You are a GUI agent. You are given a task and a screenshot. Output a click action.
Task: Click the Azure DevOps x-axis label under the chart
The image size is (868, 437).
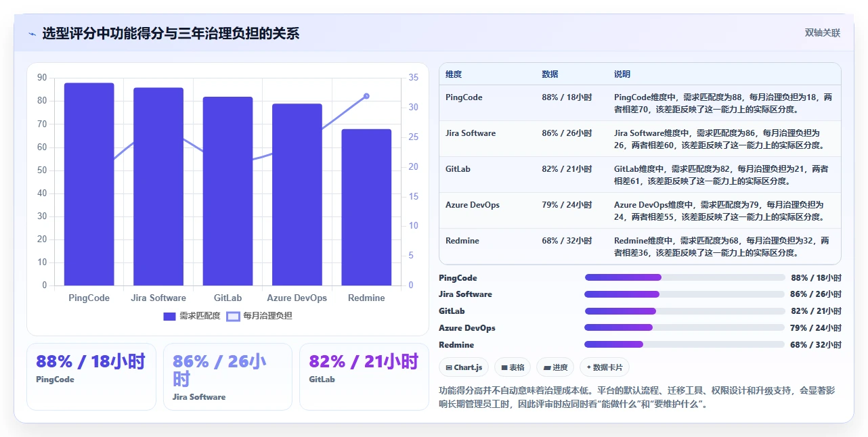click(x=297, y=298)
